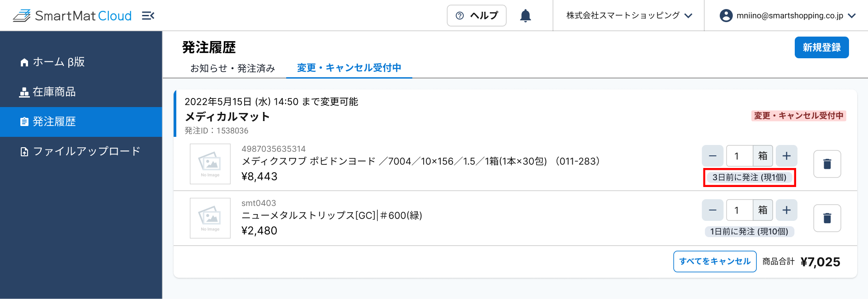The height and width of the screenshot is (299, 868).
Task: Select the 変更・キャンセル受付中 tab
Action: coord(349,68)
